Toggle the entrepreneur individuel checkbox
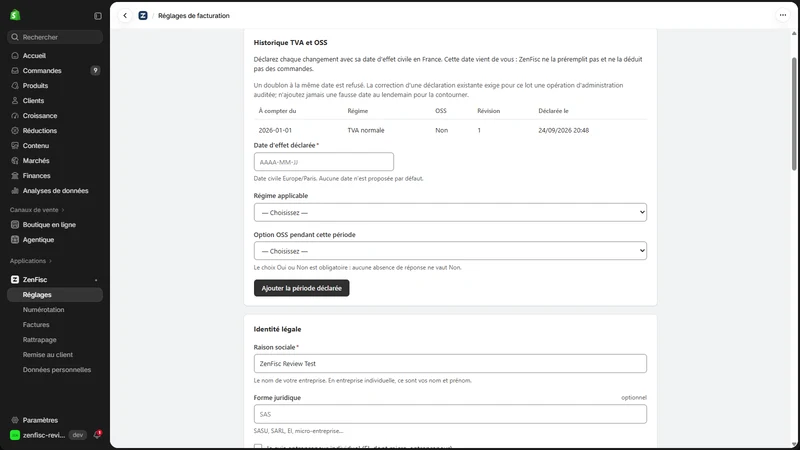This screenshot has height=450, width=800. [x=258, y=447]
